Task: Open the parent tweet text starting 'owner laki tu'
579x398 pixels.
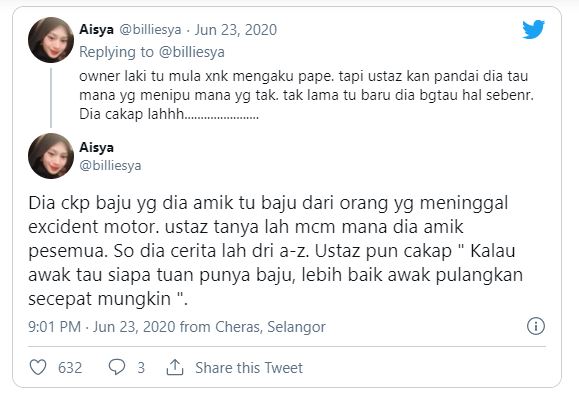Action: [306, 95]
